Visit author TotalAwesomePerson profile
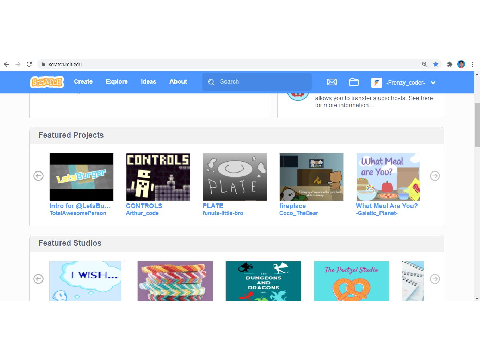 pyautogui.click(x=78, y=213)
